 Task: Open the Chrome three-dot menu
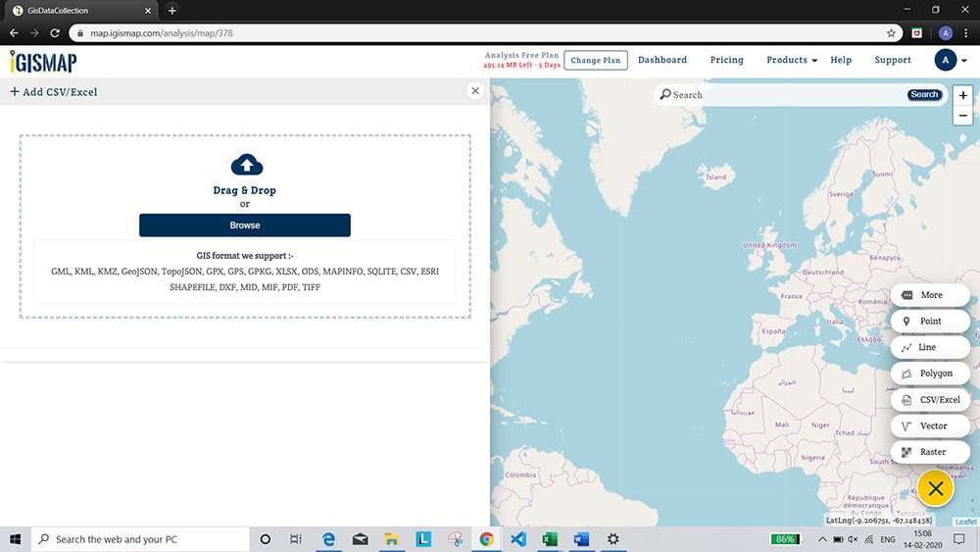click(966, 33)
